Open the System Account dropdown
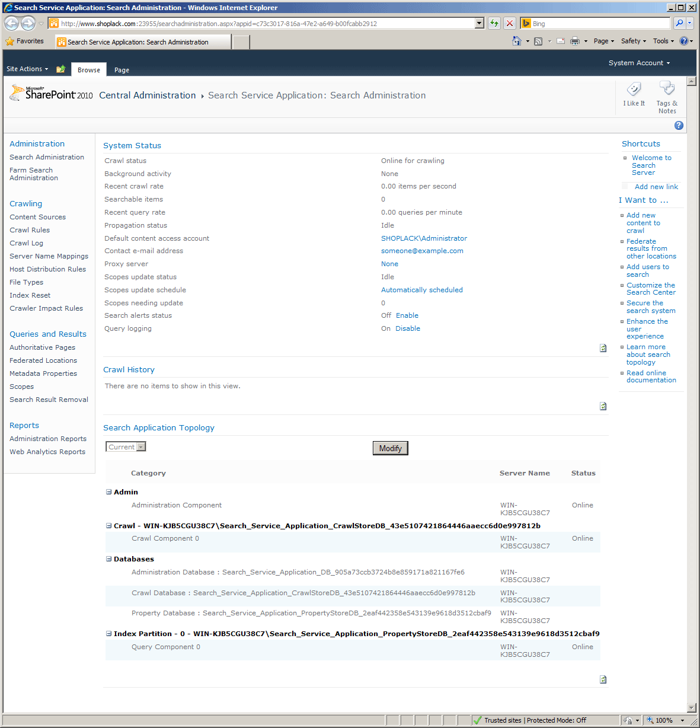 pyautogui.click(x=639, y=63)
